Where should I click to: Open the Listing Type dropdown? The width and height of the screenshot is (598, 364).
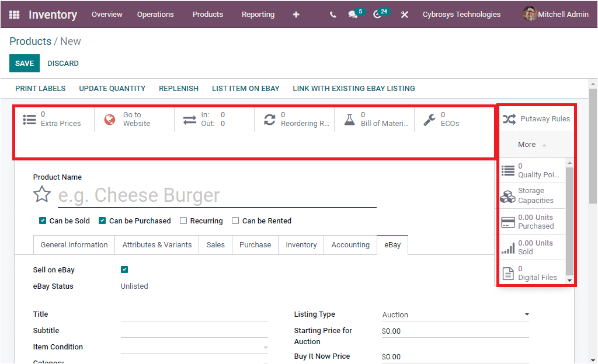click(x=456, y=314)
